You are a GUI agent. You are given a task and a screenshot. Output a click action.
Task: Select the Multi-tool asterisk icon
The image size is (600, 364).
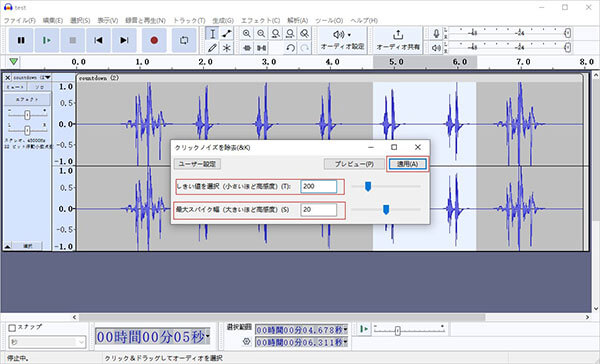(227, 48)
